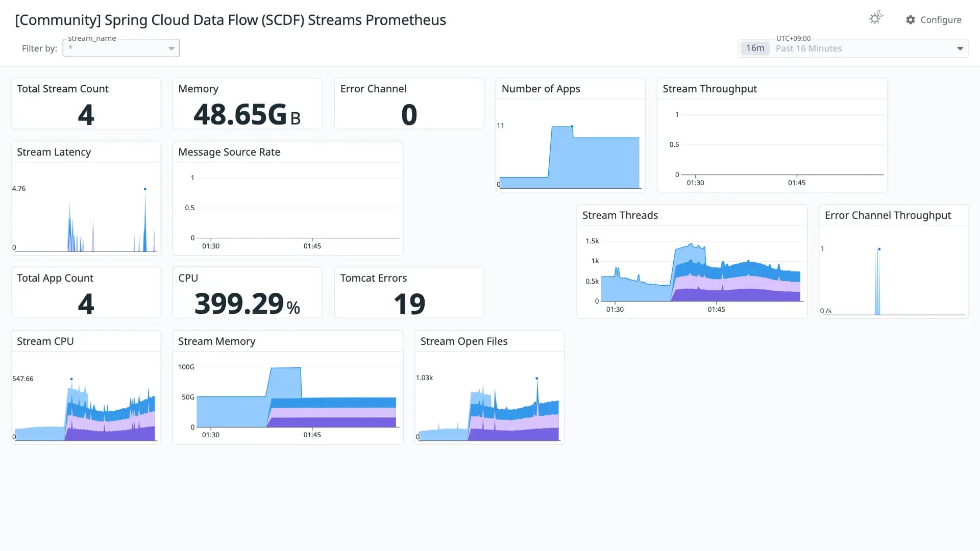Click the Tomcat Errors title
Image resolution: width=980 pixels, height=551 pixels.
coord(373,278)
